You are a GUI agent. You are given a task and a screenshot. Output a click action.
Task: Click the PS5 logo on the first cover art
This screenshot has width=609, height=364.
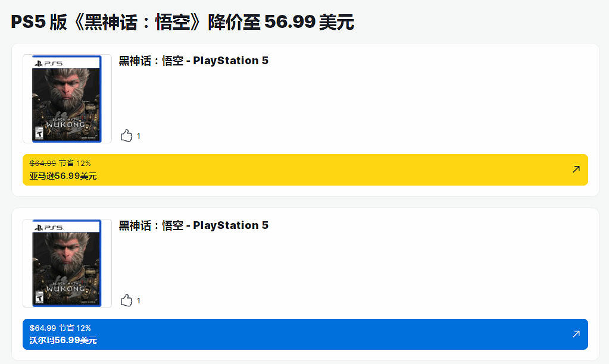48,63
